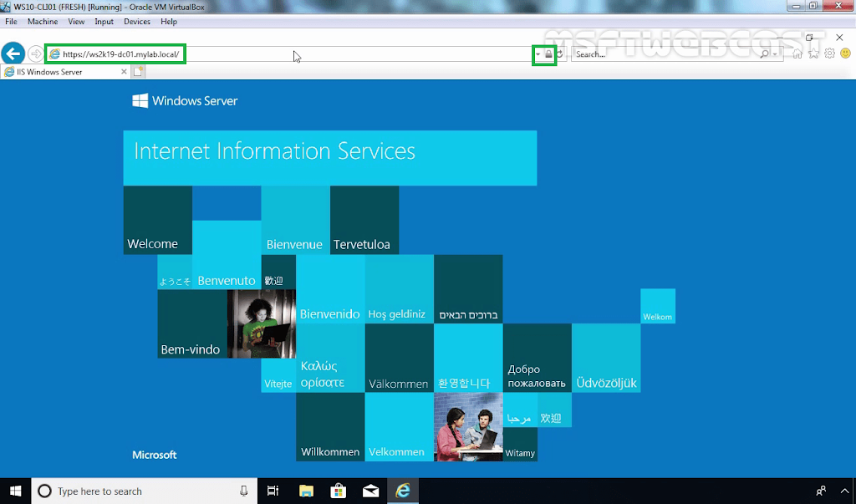Restore down the Internet Explorer window
Image resolution: width=856 pixels, height=504 pixels.
click(809, 37)
